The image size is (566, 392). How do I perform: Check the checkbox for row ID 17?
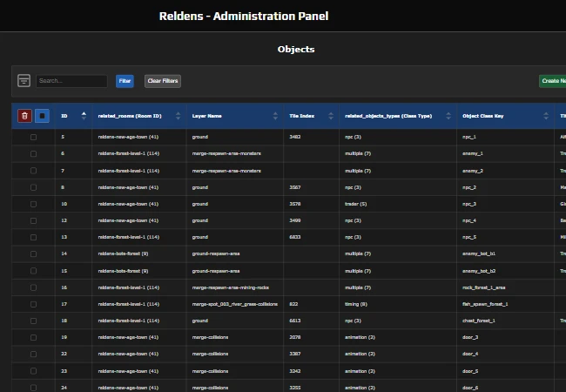point(34,304)
